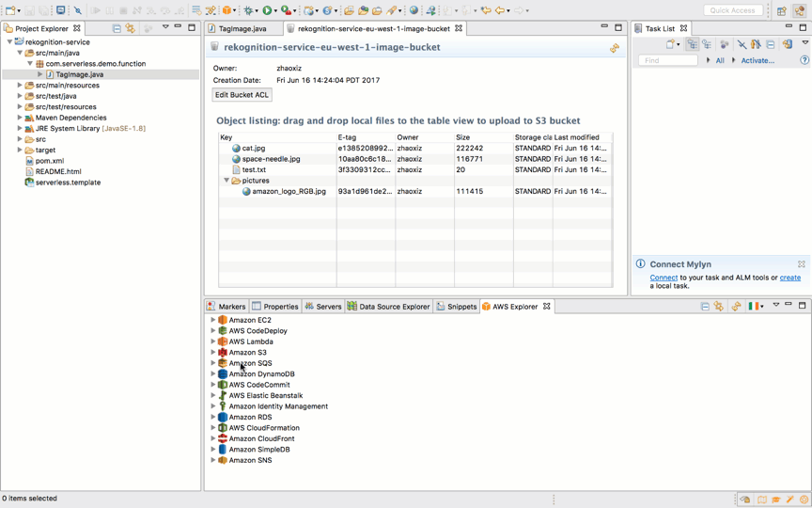Toggle Scheduled view in Task List
This screenshot has width=812, height=508.
(707, 44)
